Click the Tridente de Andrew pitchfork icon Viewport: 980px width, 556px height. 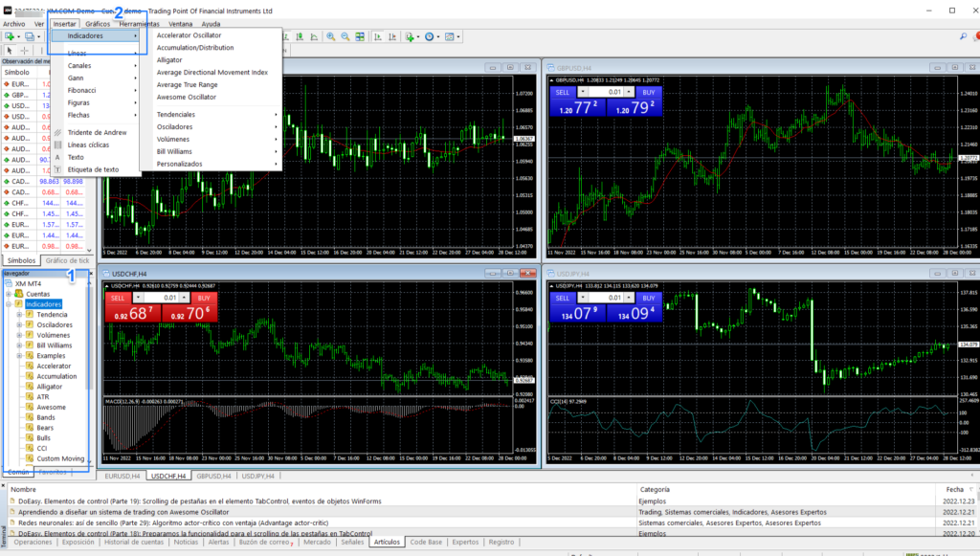(57, 132)
